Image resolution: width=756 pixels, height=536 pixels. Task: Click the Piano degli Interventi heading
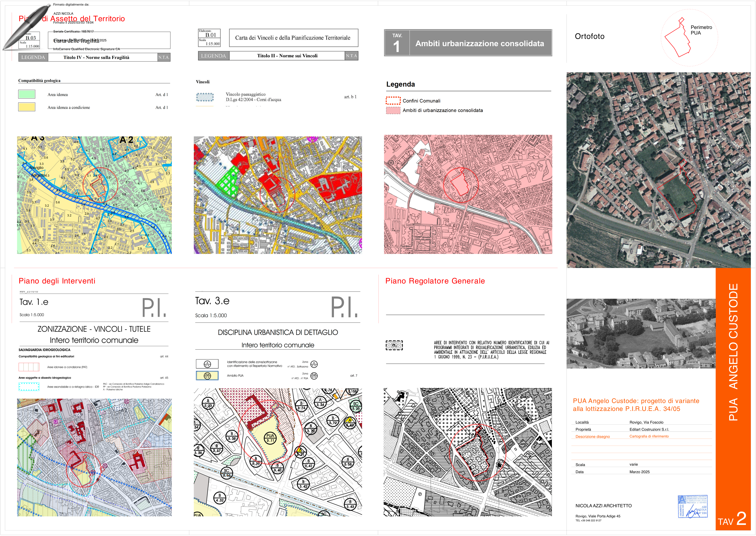coord(57,281)
